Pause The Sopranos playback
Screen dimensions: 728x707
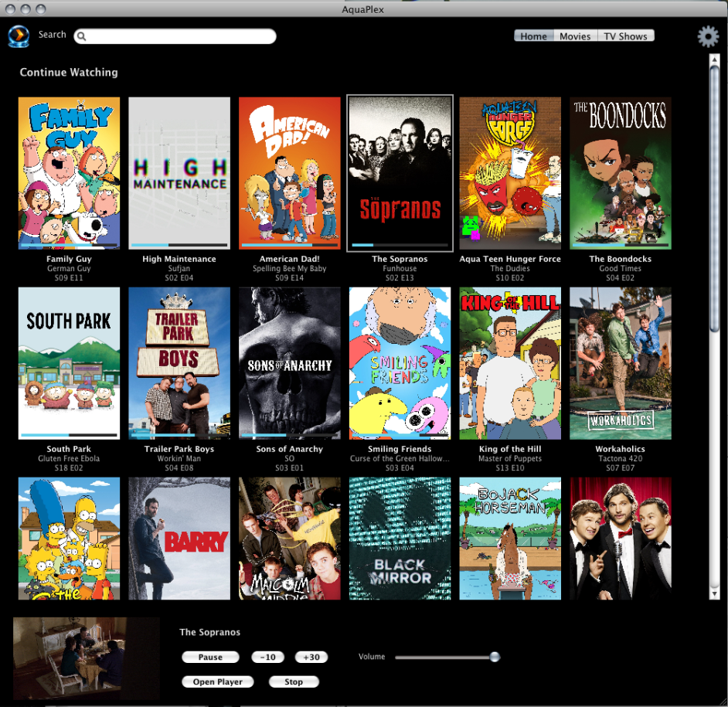click(x=210, y=657)
